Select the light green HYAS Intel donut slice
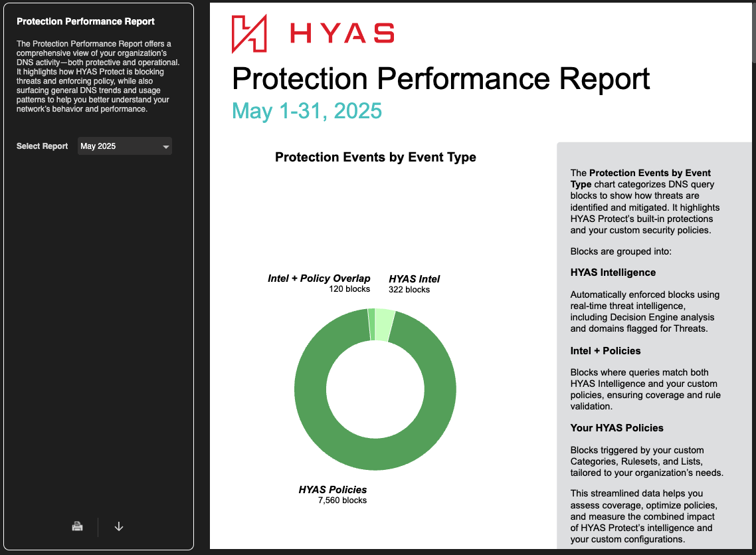756x555 pixels. tap(384, 324)
